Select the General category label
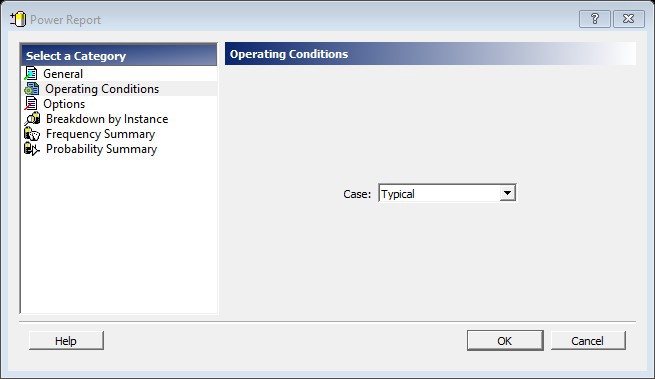This screenshot has height=379, width=655. [63, 74]
